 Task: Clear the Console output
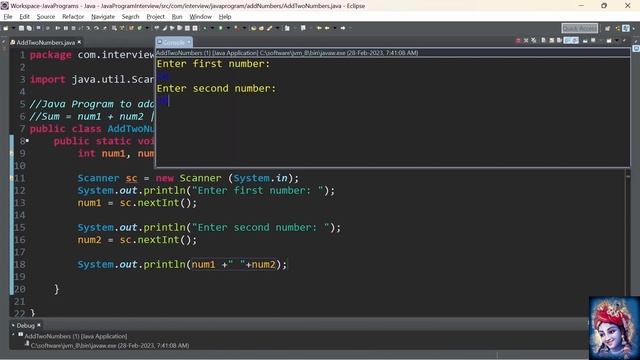coord(543,40)
